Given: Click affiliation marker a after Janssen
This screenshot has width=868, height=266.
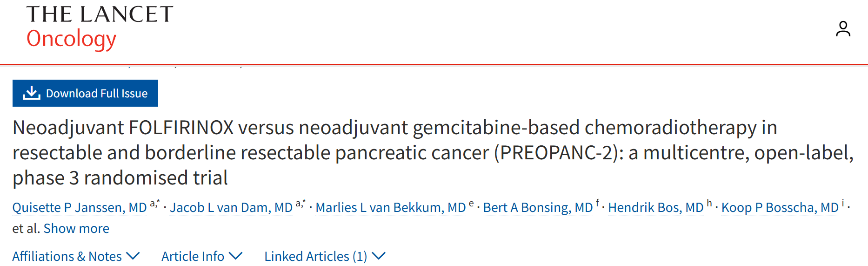Looking at the screenshot, I should point(153,204).
